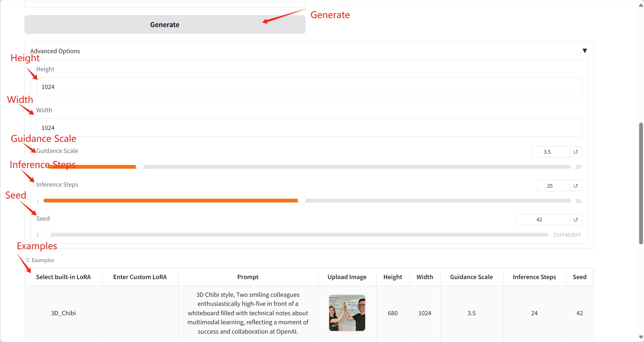Click the Seed slider handle
The height and width of the screenshot is (342, 644).
(48, 235)
